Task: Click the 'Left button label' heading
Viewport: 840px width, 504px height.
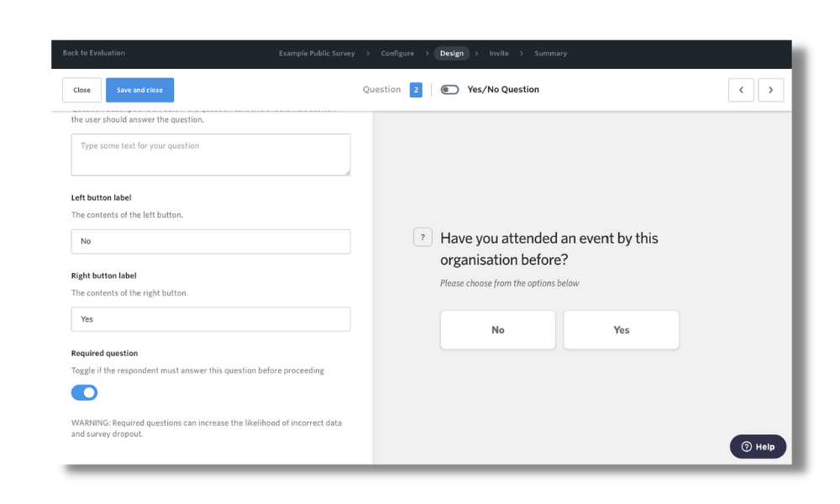Action: click(x=102, y=197)
